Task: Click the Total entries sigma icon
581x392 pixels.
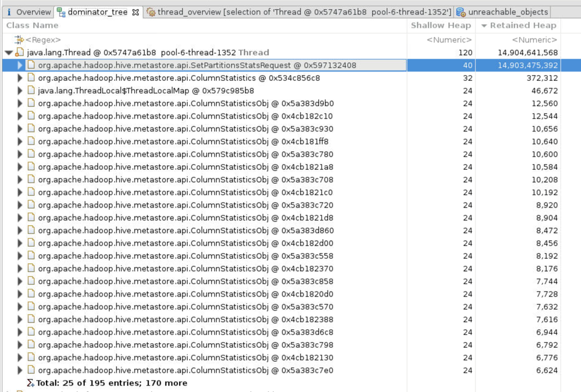Action: pyautogui.click(x=30, y=383)
